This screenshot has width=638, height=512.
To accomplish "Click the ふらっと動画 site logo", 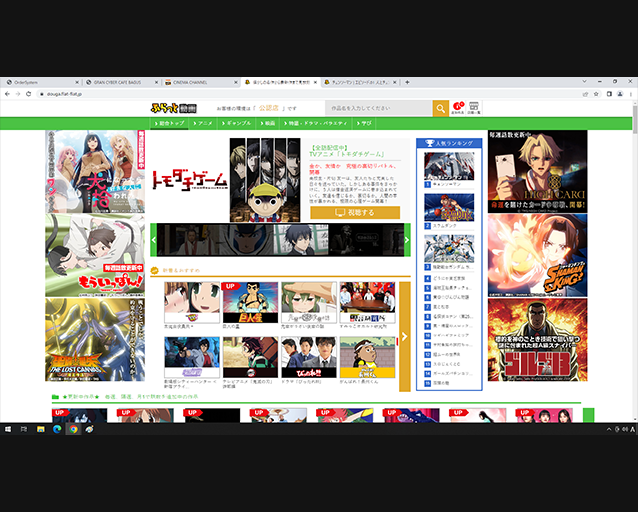I will coord(174,108).
